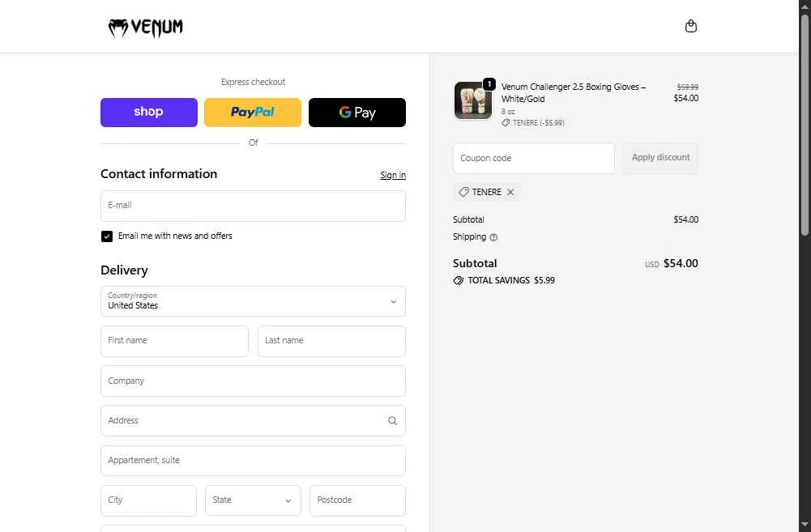The image size is (811, 532).
Task: Click the Sign in link
Action: [x=393, y=175]
